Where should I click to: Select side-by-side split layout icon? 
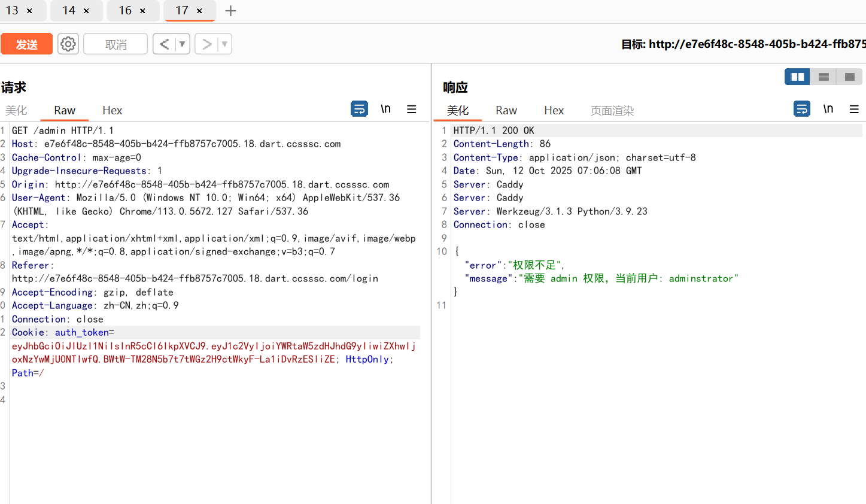click(797, 77)
